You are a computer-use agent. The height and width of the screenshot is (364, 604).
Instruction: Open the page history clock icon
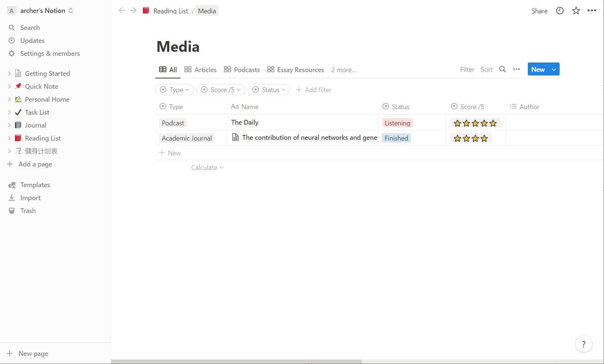560,11
